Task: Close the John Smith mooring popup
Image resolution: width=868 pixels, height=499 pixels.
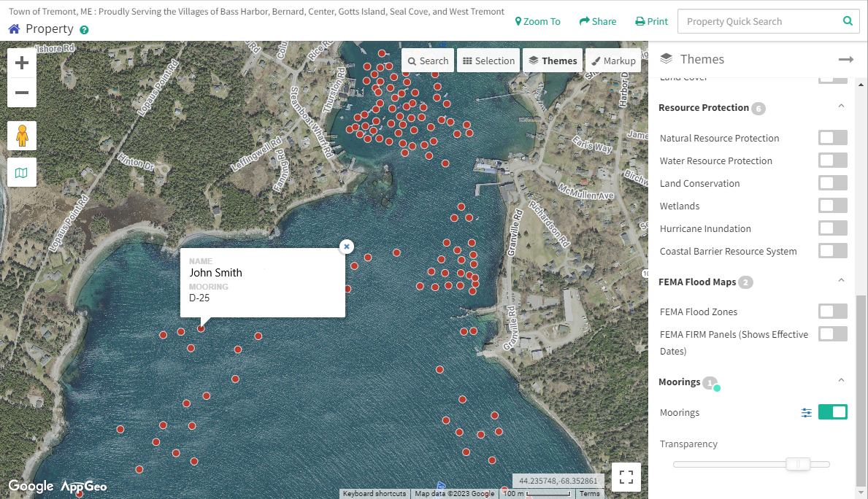Action: tap(347, 246)
